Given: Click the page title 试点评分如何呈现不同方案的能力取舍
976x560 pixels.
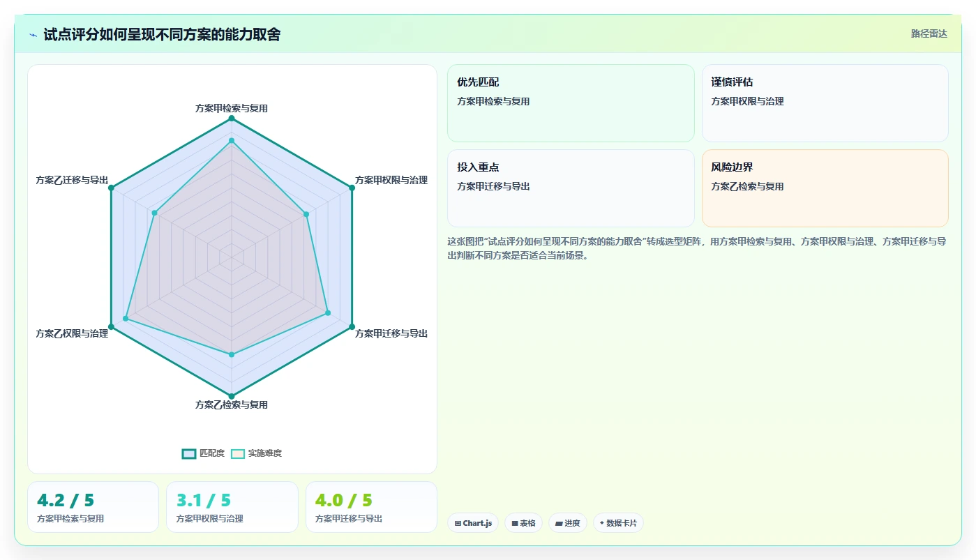Looking at the screenshot, I should point(162,34).
